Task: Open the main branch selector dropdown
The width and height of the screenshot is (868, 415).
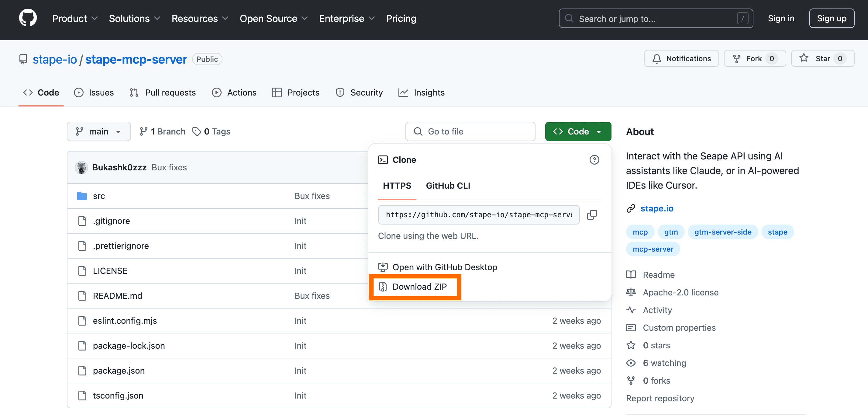Action: click(x=99, y=131)
